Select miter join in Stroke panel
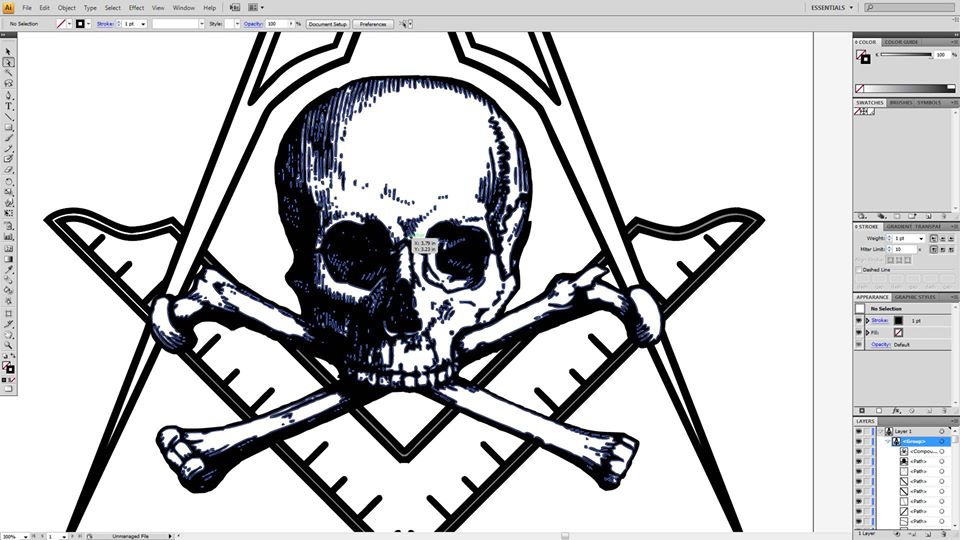960x540 pixels. 934,249
